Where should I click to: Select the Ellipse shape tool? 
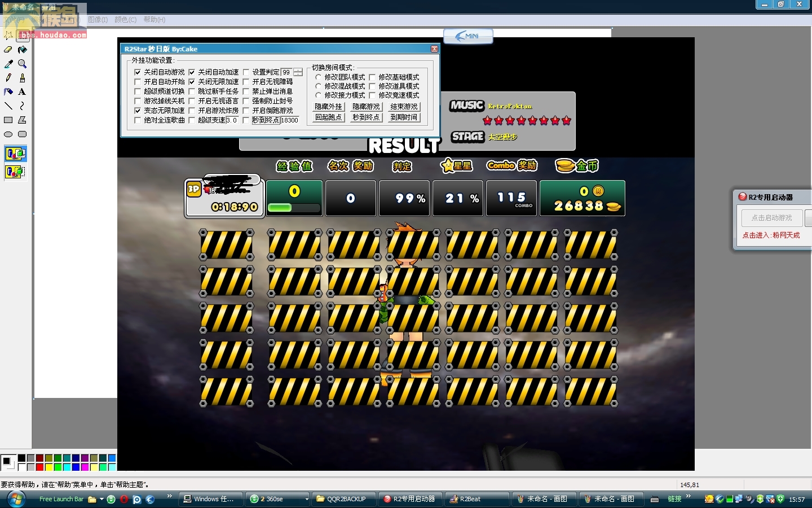tap(8, 134)
